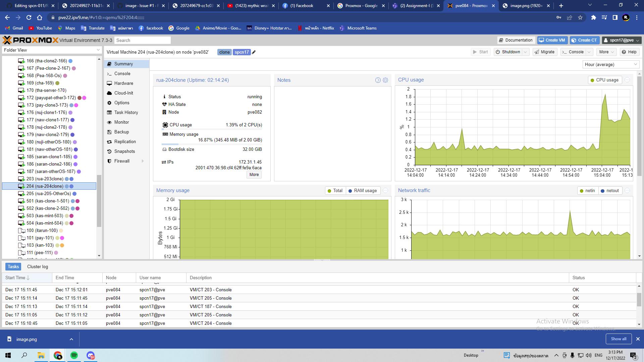Open Notes settings gear icon
The width and height of the screenshot is (644, 362).
point(385,80)
